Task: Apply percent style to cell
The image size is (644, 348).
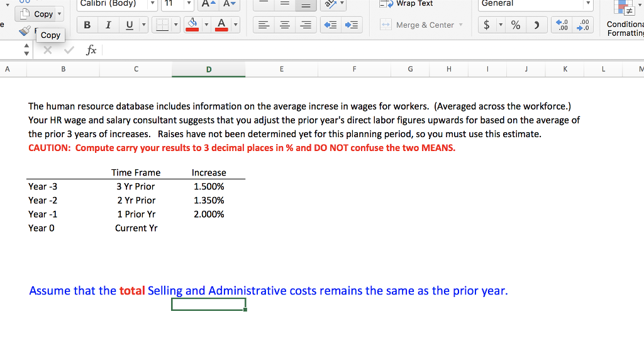Action: point(515,25)
